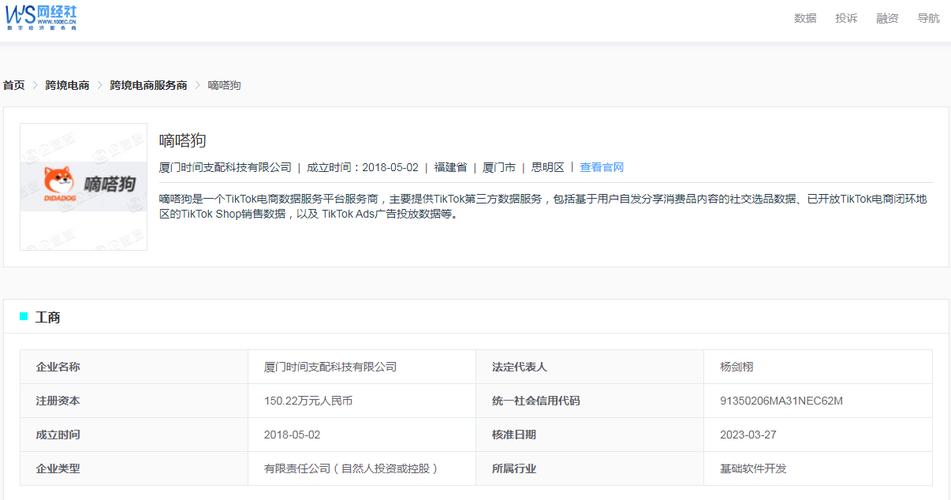Select 成立时间：2018-05-02 in the header
The width and height of the screenshot is (951, 500).
click(x=363, y=167)
